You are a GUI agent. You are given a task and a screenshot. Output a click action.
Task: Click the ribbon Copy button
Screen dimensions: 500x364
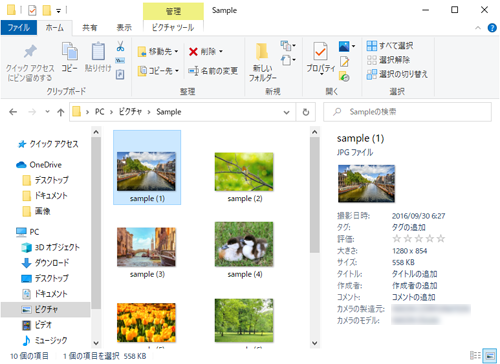70,57
